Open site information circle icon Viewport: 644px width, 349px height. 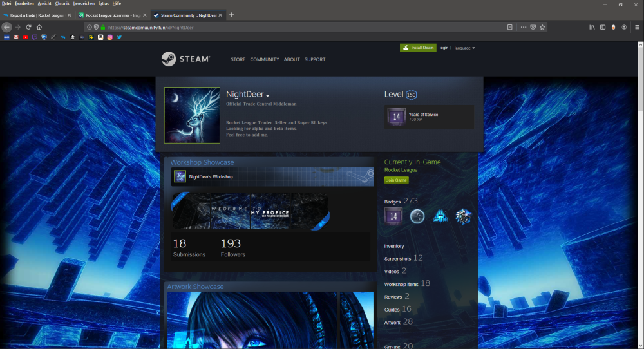[89, 28]
